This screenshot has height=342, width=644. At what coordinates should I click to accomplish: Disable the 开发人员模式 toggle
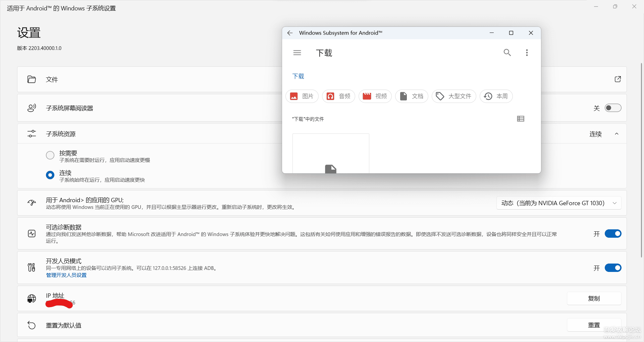coord(613,268)
